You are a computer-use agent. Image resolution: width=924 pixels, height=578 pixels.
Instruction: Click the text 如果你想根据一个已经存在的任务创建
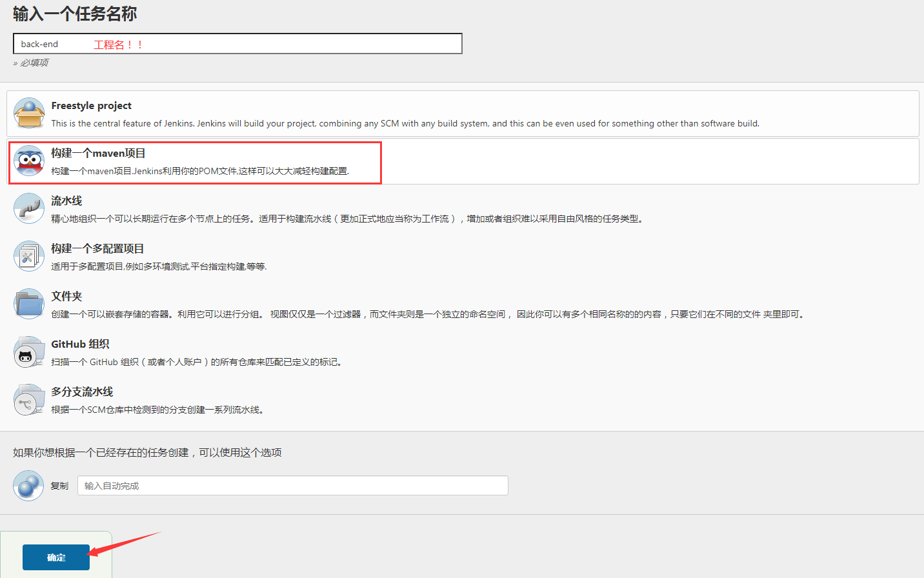point(147,452)
